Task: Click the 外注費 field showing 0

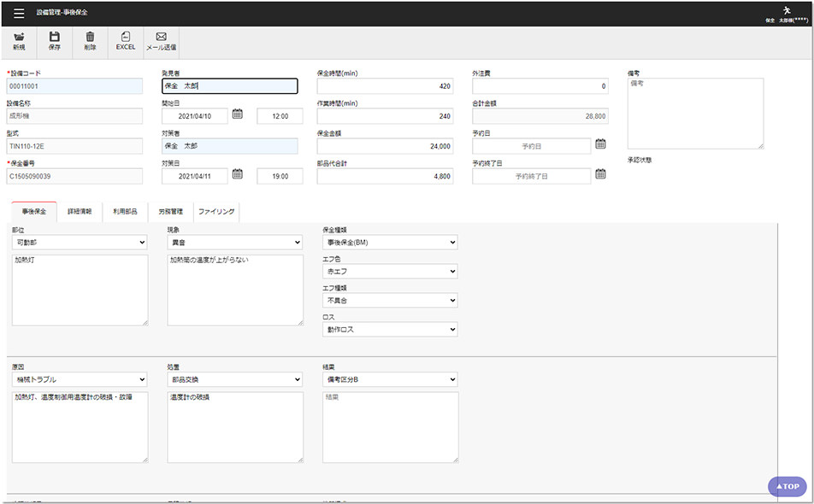Action: click(x=540, y=86)
